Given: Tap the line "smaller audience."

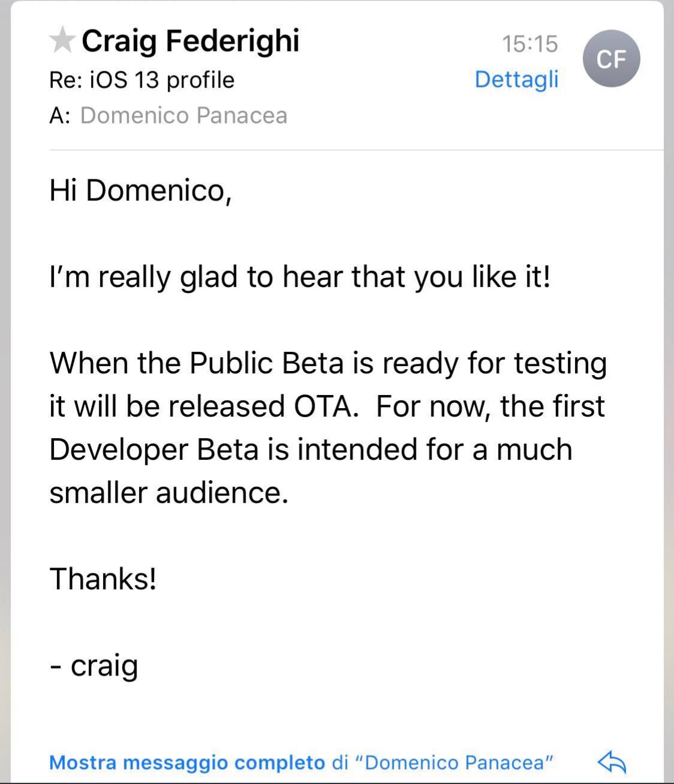Looking at the screenshot, I should (x=168, y=492).
